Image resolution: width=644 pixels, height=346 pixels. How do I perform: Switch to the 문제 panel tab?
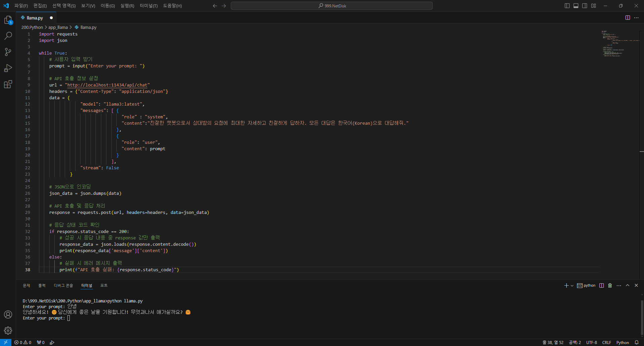coord(26,286)
